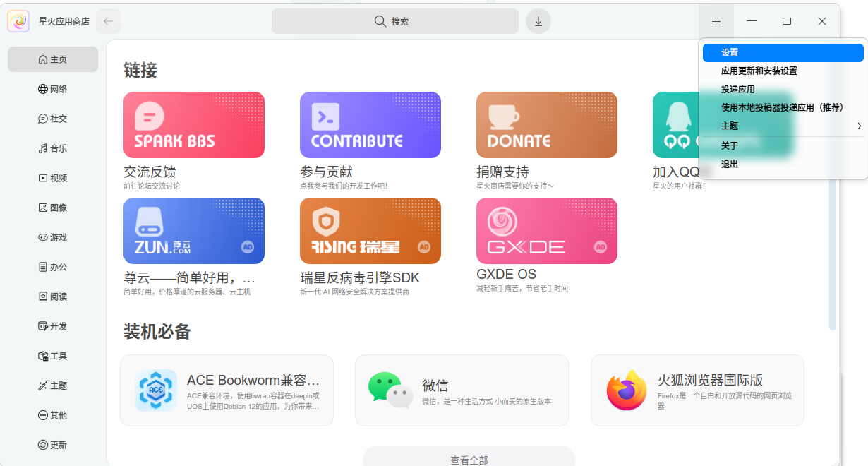The image size is (868, 466).
Task: Click the download manager arrow icon
Action: pos(538,21)
